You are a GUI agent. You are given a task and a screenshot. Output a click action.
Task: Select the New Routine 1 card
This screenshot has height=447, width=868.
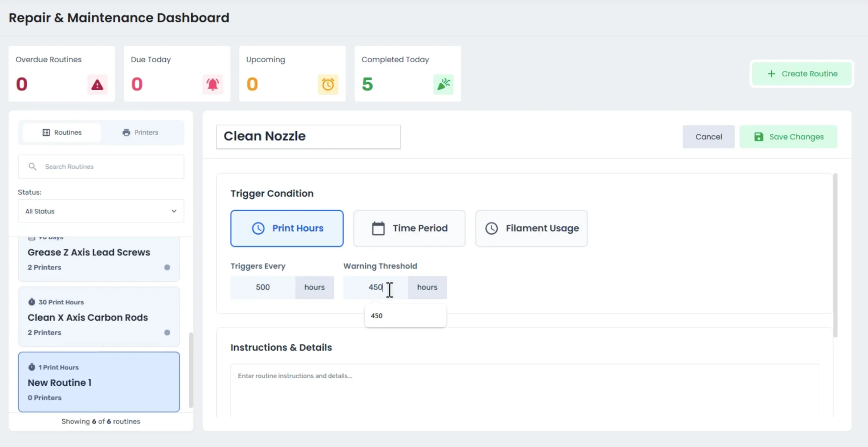[x=99, y=382]
